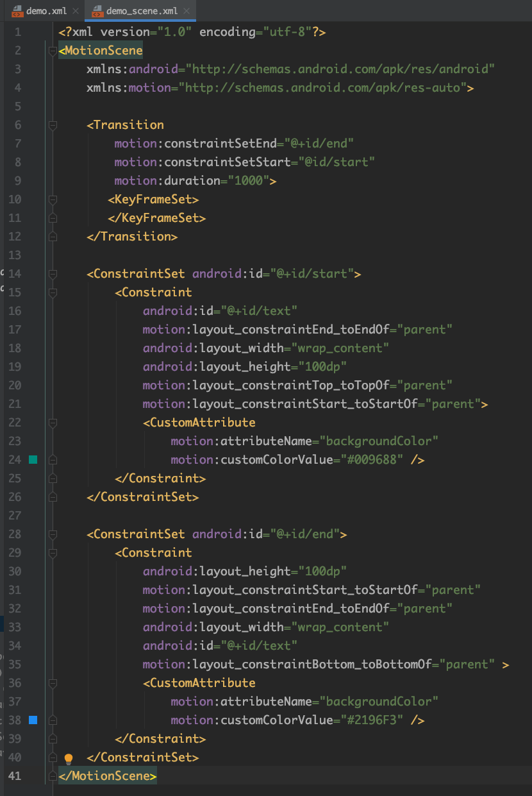Collapse the CustomAttribute block at line 36
This screenshot has height=796, width=532.
(x=53, y=682)
